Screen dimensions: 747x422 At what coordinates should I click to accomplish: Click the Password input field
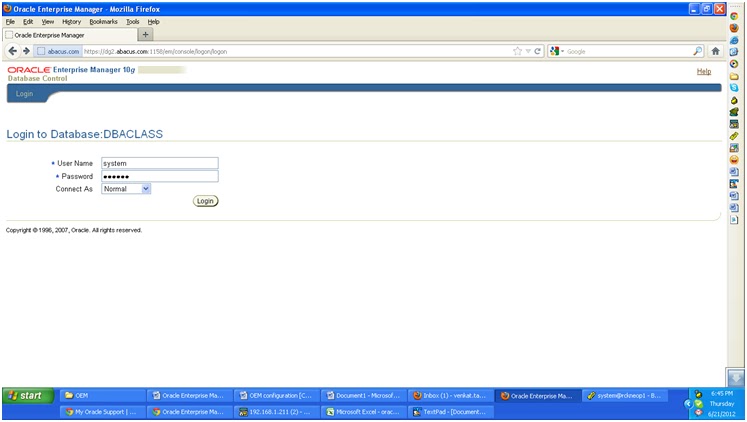(x=160, y=176)
